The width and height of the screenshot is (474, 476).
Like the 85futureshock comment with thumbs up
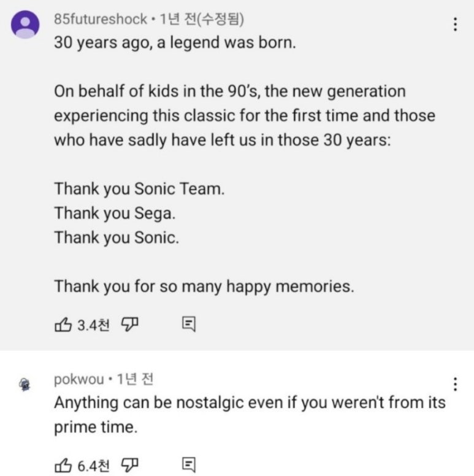pos(63,325)
